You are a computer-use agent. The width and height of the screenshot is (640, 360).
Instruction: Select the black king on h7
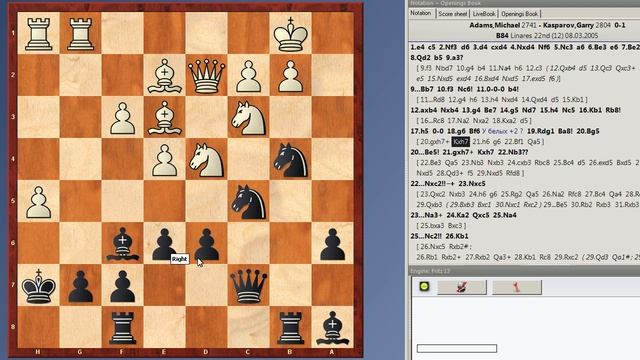(x=38, y=287)
